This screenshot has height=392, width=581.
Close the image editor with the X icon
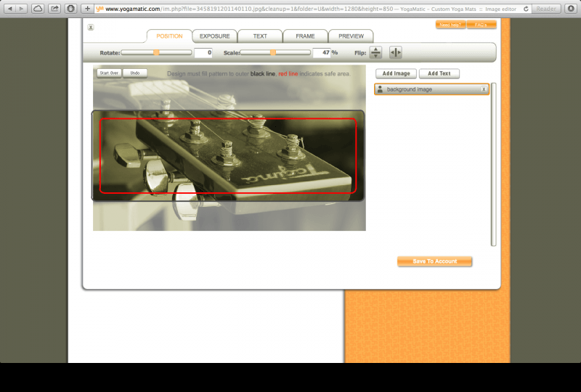[x=90, y=27]
